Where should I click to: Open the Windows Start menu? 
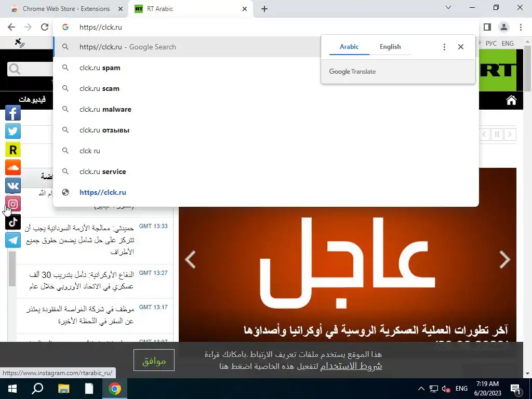(12, 389)
